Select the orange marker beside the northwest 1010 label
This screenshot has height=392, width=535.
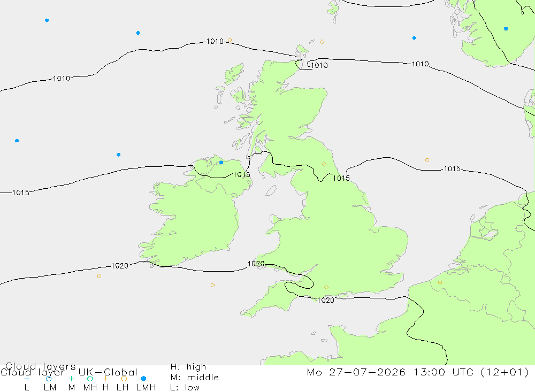tap(230, 40)
